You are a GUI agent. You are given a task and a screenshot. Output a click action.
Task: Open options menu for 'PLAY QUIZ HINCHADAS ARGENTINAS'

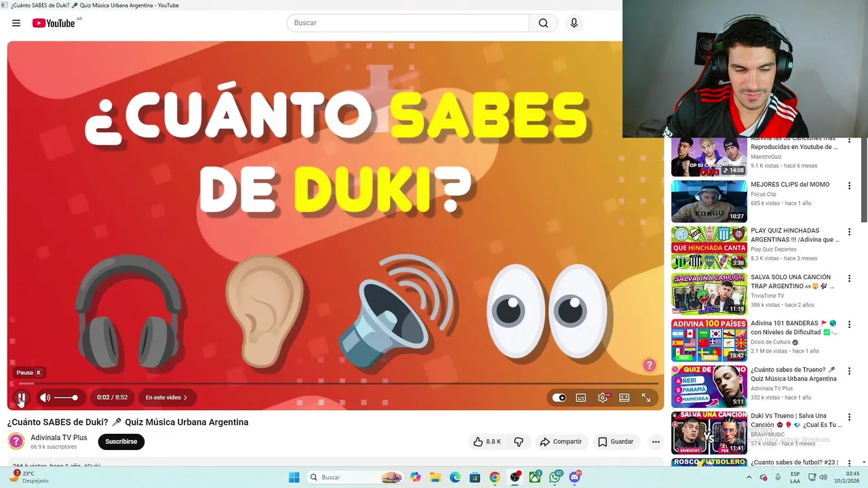point(849,232)
